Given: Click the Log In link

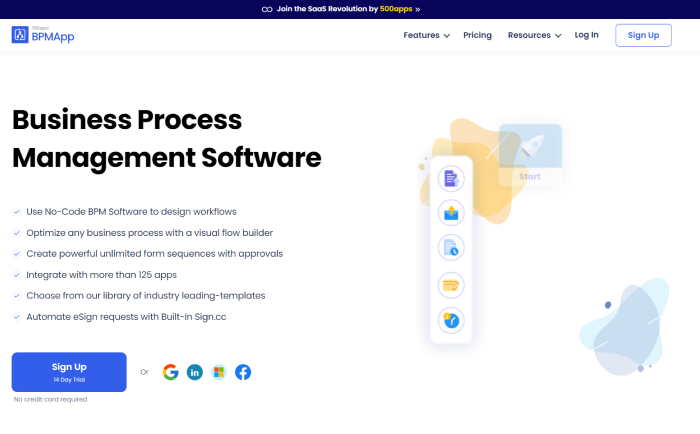Looking at the screenshot, I should [x=586, y=35].
